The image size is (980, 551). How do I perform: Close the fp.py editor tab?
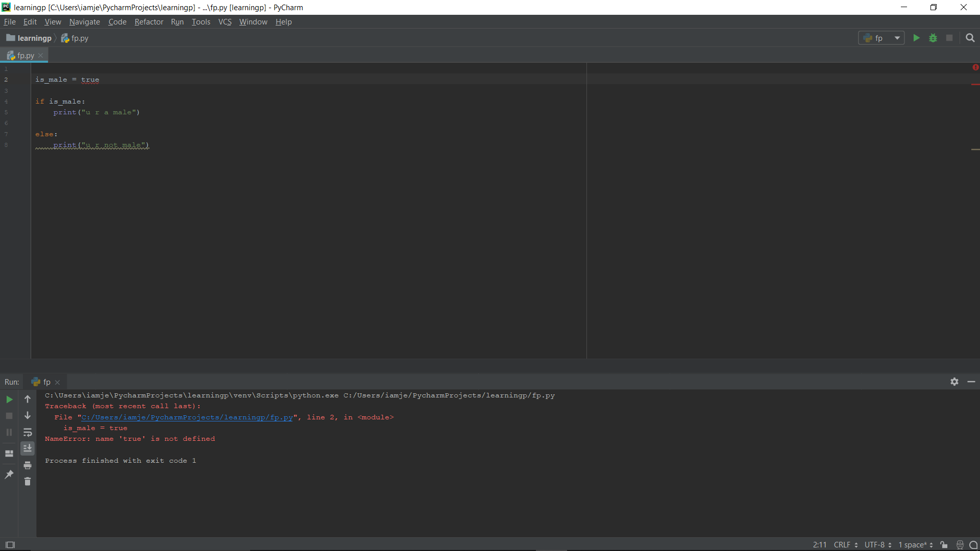[x=41, y=56]
